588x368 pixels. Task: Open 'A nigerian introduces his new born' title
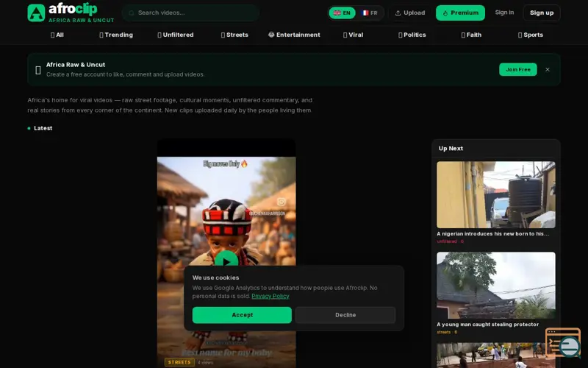492,233
